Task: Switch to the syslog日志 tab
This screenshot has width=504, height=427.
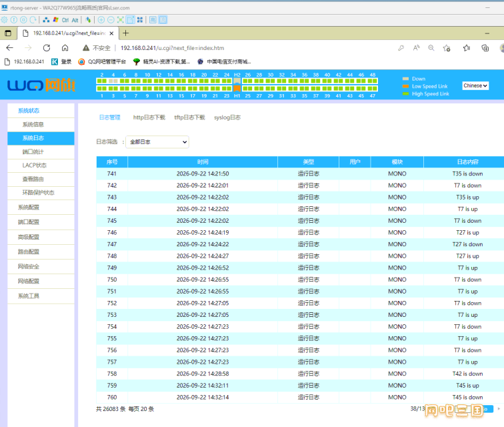Action: coord(227,117)
